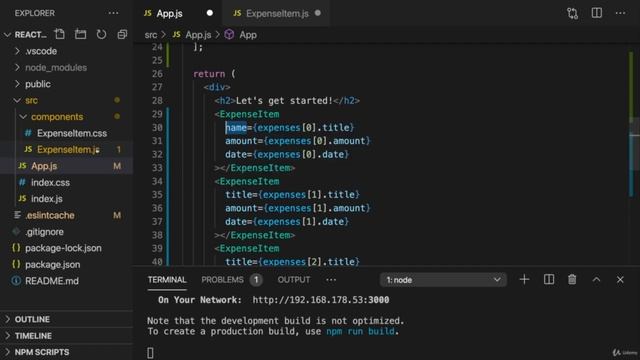
Task: Kill terminal with the trash icon
Action: pos(572,280)
